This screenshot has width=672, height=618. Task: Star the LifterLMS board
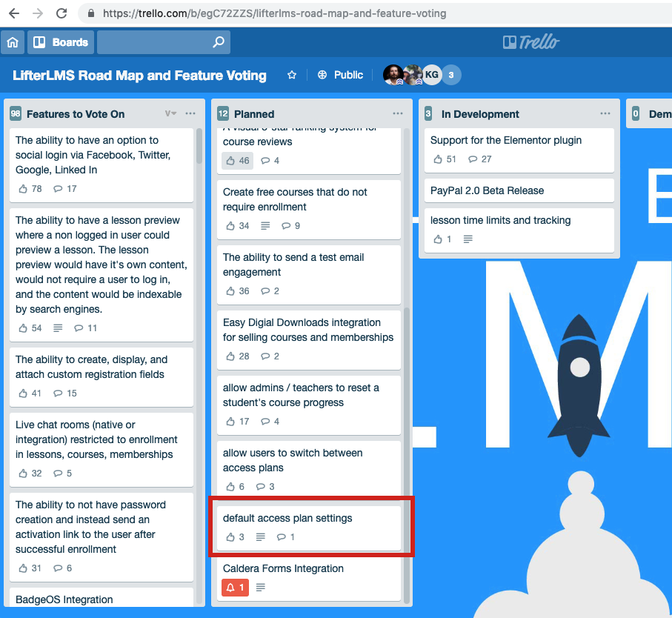pyautogui.click(x=292, y=75)
